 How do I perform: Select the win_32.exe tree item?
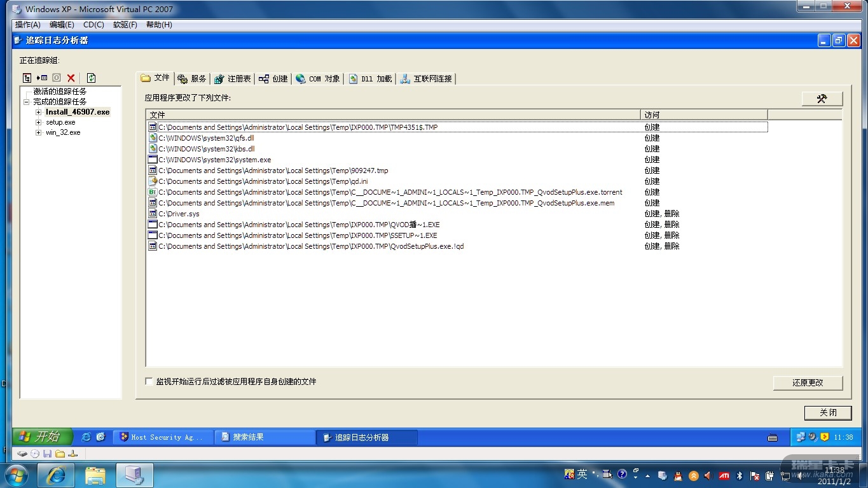[x=63, y=132]
